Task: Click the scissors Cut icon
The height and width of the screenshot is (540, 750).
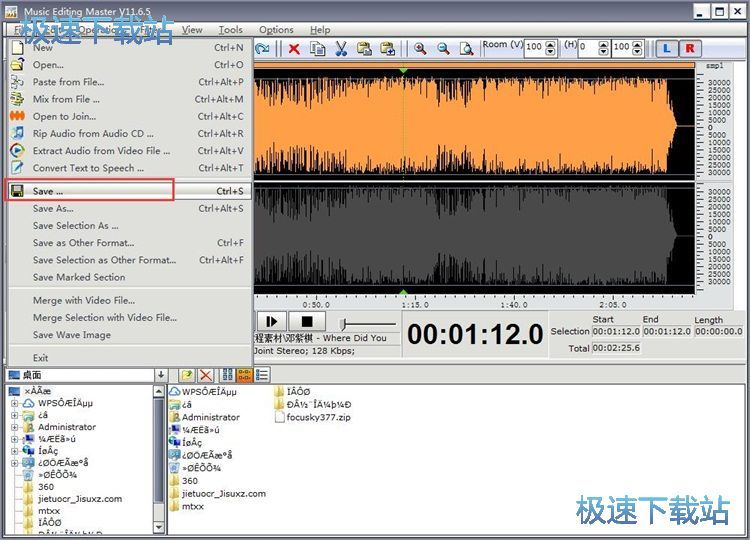Action: pos(341,49)
